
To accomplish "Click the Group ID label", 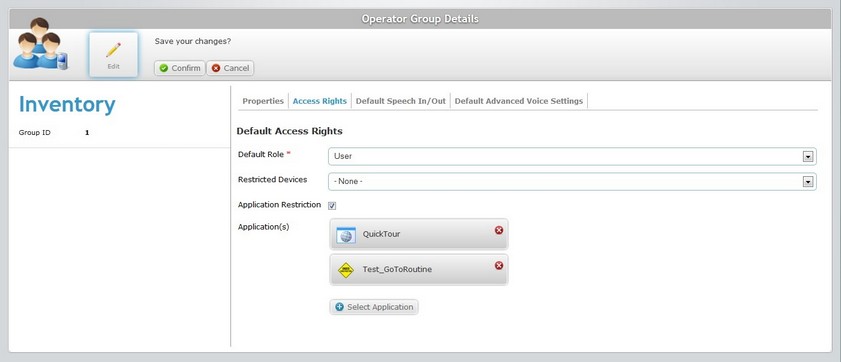I will click(35, 132).
